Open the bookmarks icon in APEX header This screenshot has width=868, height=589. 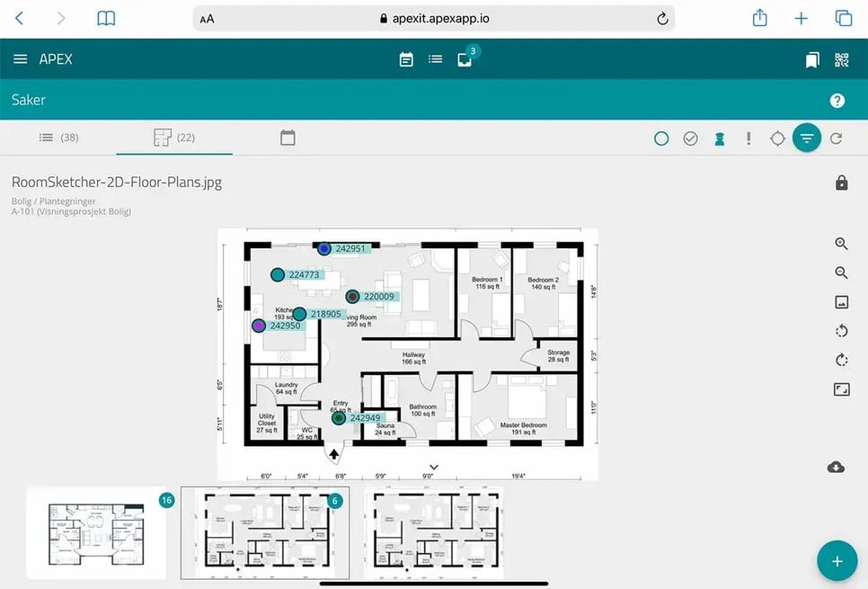pyautogui.click(x=812, y=60)
